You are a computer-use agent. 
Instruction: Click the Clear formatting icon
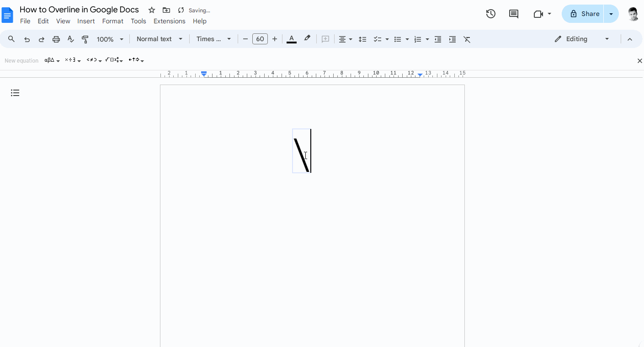[x=467, y=39]
